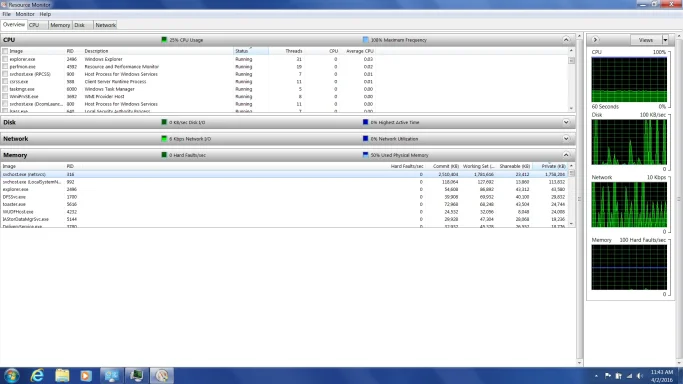The height and width of the screenshot is (384, 683).
Task: Click the blue Network Utilization indicator square
Action: (365, 138)
